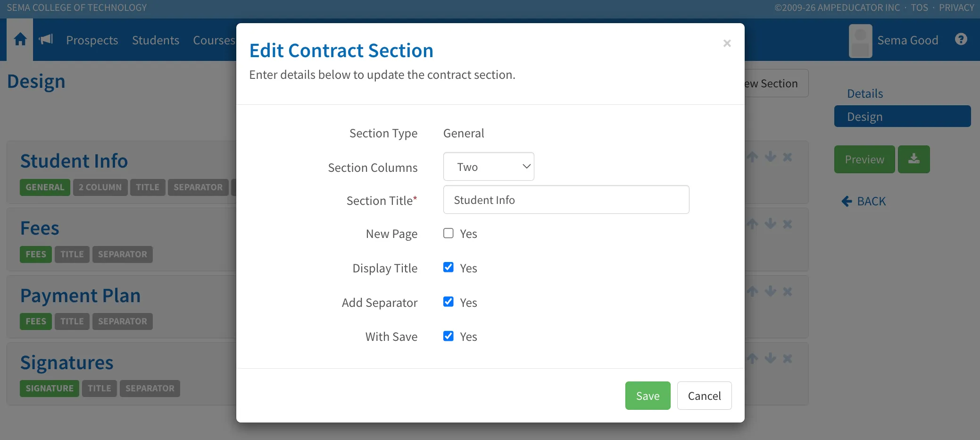Toggle the Add Separator checkbox
This screenshot has width=980, height=440.
click(x=448, y=302)
